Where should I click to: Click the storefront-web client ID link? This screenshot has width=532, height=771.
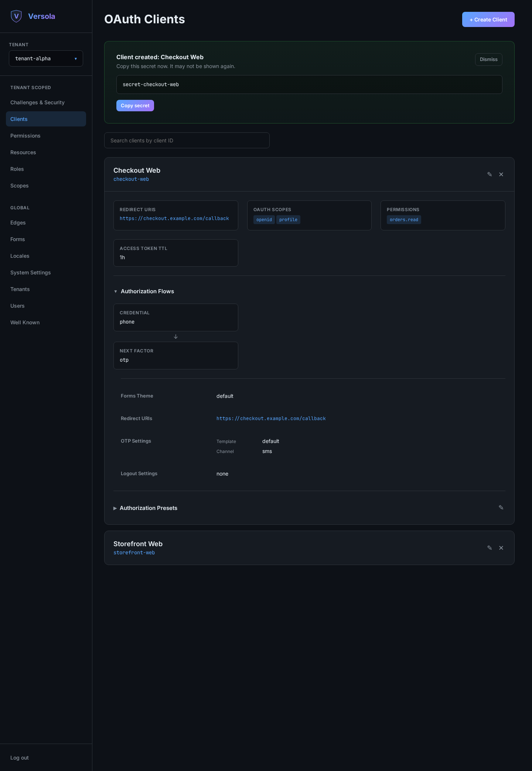click(134, 553)
